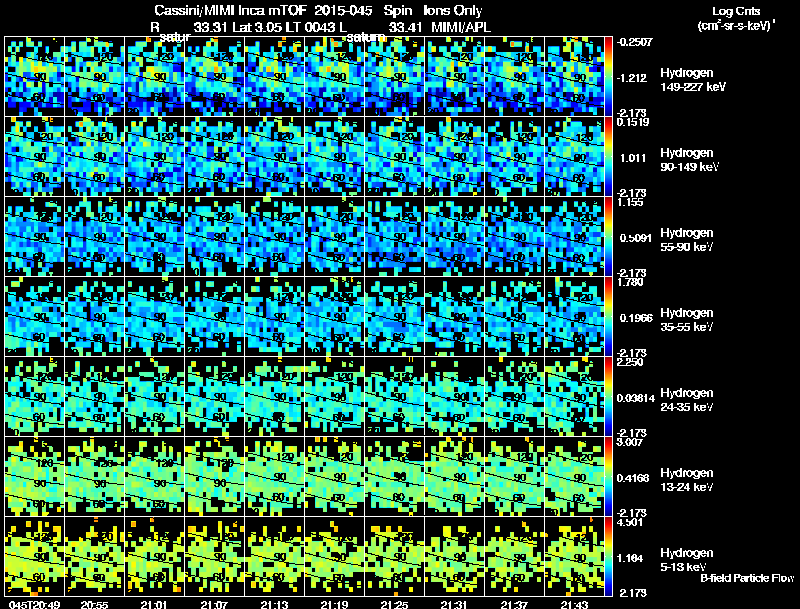Click the '21:25' time label
The image size is (800, 609).
[x=394, y=604]
